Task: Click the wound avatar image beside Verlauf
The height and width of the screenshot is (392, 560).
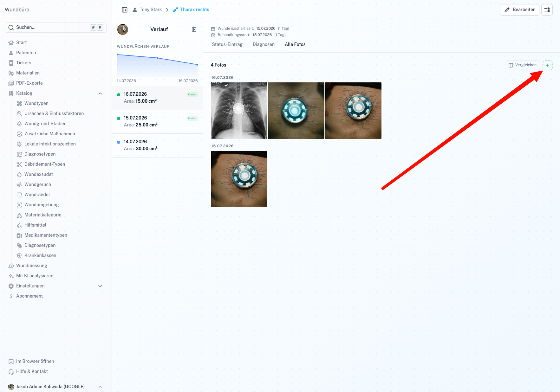Action: (123, 29)
